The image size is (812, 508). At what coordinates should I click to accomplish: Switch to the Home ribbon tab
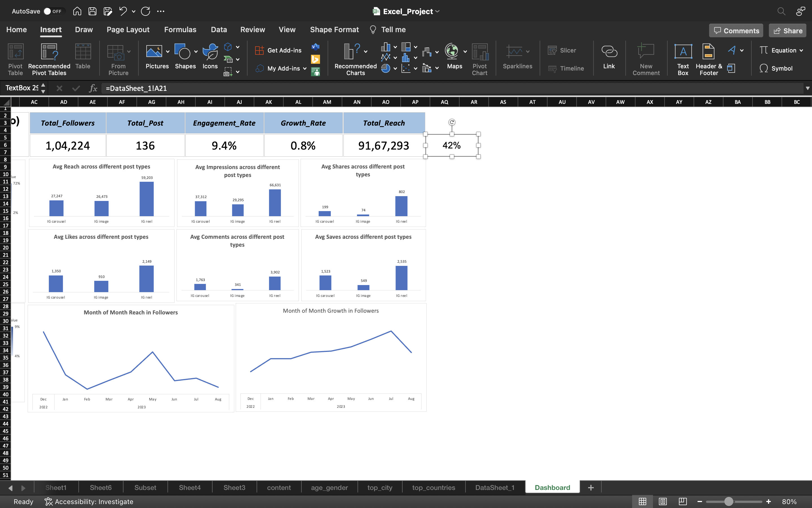(x=16, y=30)
